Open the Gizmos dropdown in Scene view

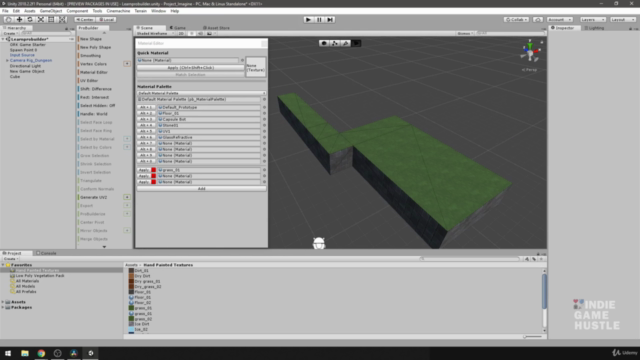pos(465,33)
